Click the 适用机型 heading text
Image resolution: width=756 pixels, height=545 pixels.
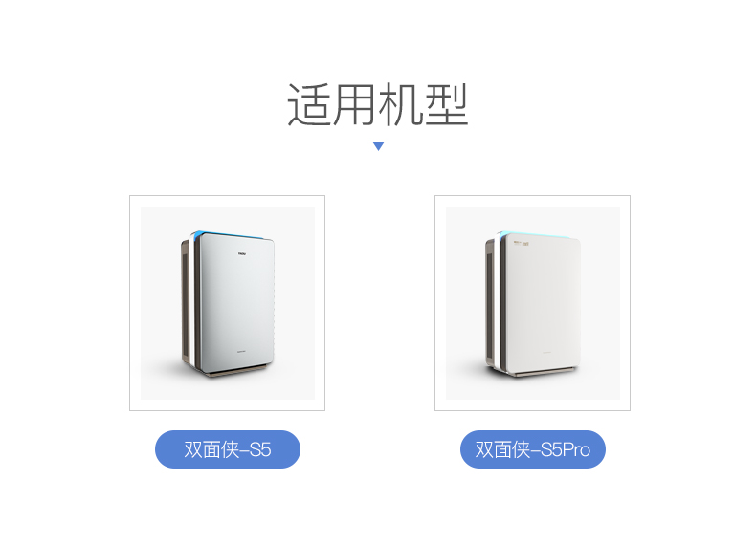tap(378, 104)
